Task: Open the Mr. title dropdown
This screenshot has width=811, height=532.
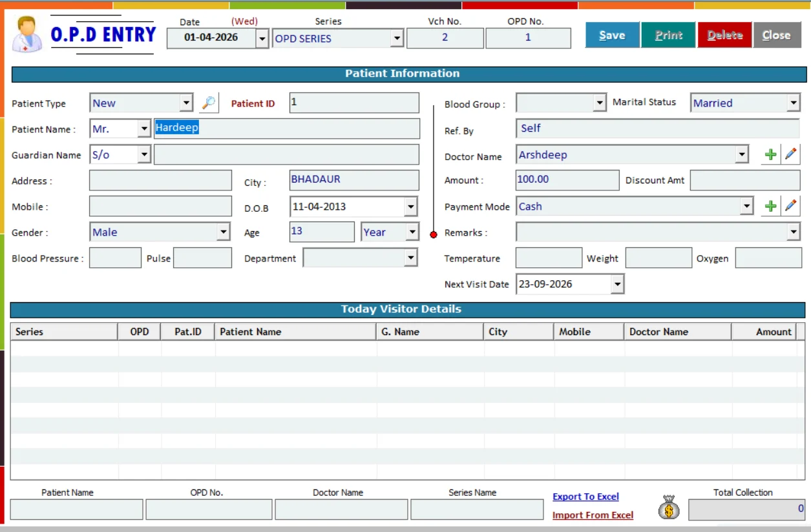Action: (144, 128)
